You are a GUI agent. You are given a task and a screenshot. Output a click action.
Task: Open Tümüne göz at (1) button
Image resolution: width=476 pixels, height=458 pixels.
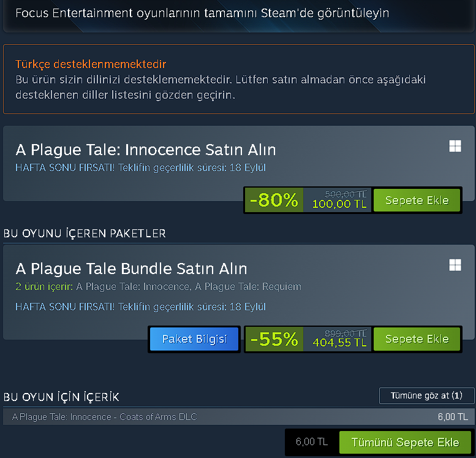[426, 395]
